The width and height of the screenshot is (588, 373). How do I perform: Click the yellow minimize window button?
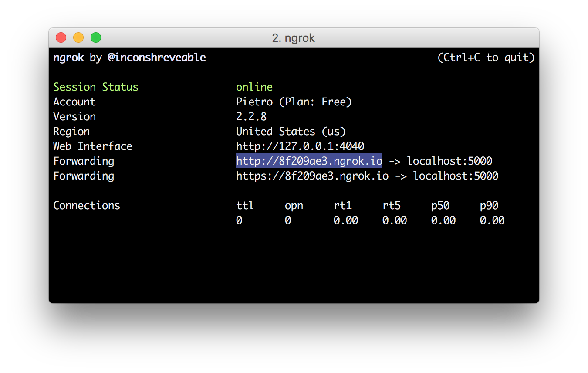click(78, 38)
